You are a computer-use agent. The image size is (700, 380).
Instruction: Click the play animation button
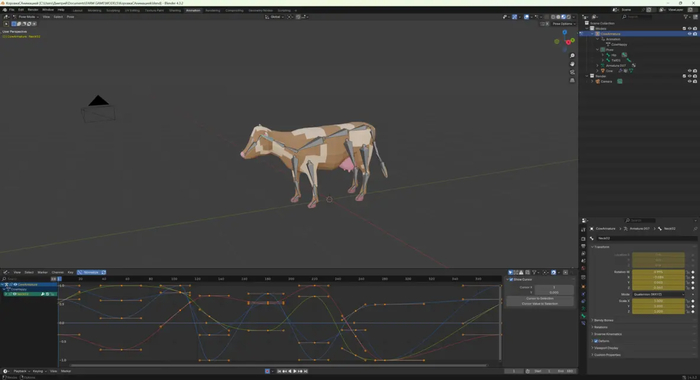tap(295, 371)
